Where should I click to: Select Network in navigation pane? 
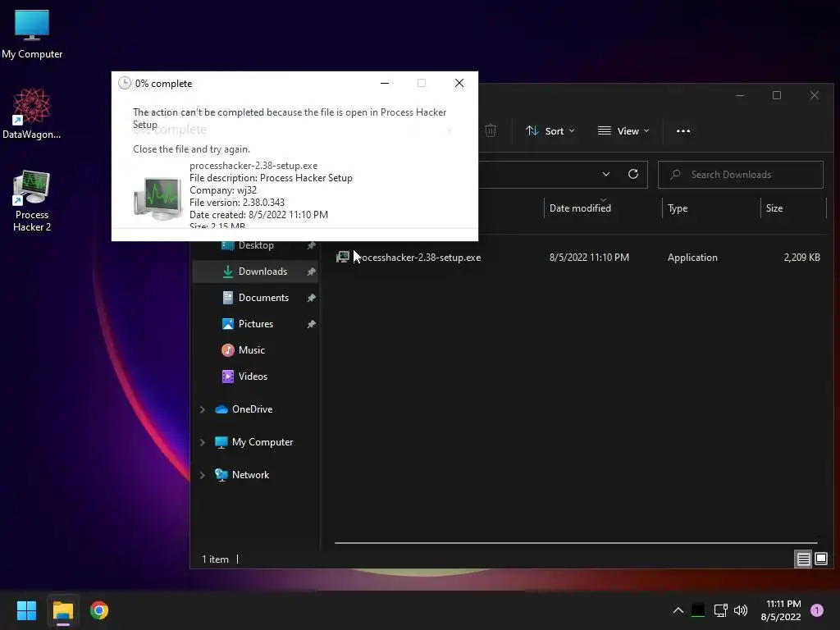[250, 475]
